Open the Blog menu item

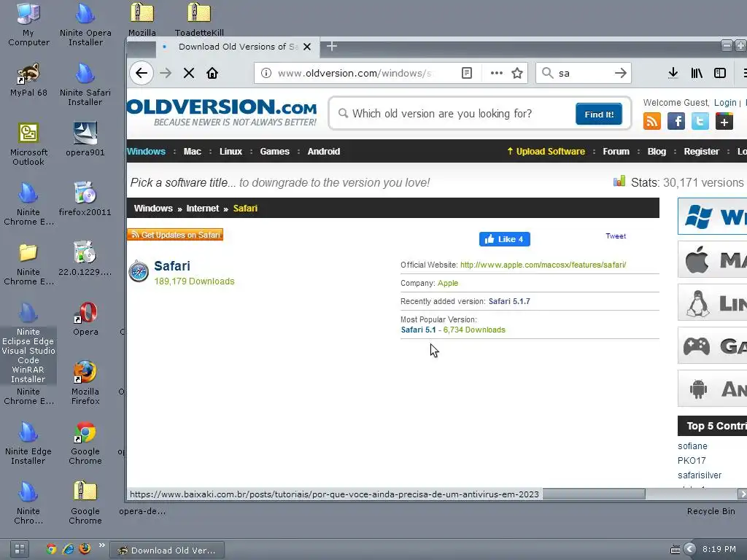click(x=657, y=152)
